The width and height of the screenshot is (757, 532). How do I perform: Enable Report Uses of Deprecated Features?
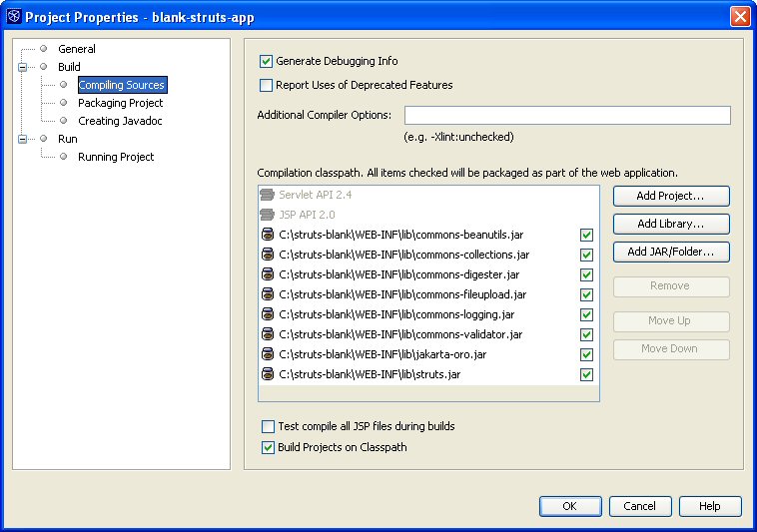click(x=266, y=86)
